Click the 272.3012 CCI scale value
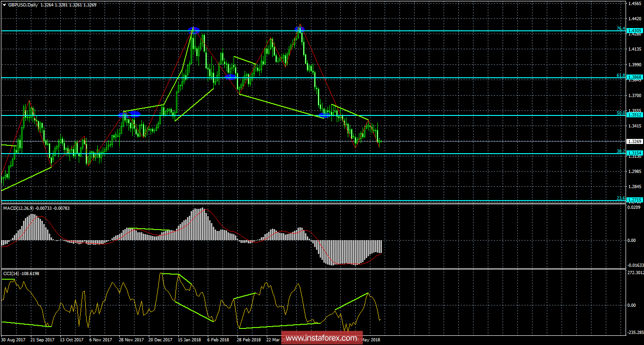 [x=635, y=273]
